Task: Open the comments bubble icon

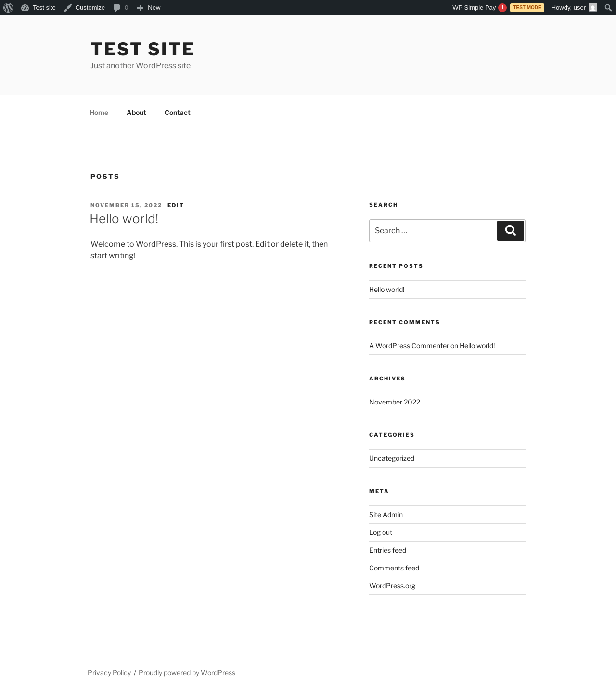Action: (116, 8)
